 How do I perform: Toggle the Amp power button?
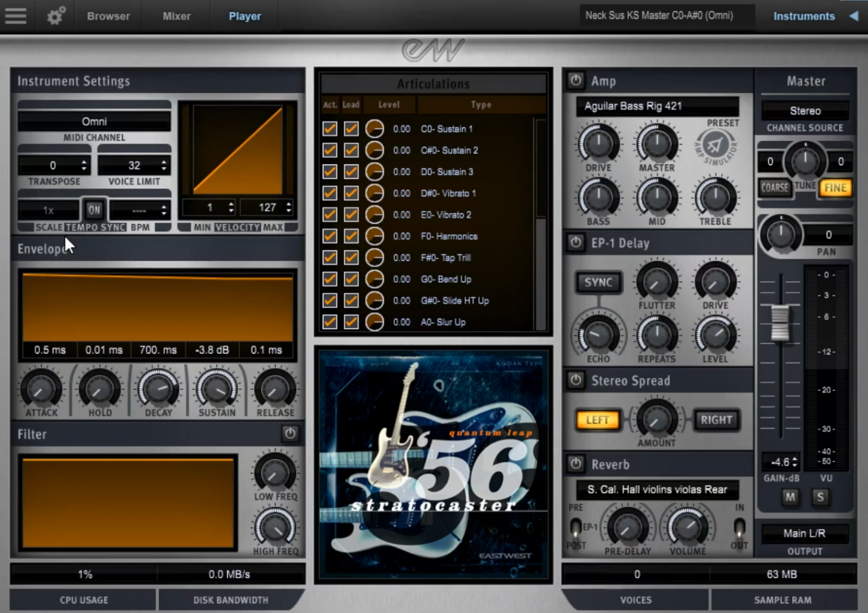tap(576, 81)
